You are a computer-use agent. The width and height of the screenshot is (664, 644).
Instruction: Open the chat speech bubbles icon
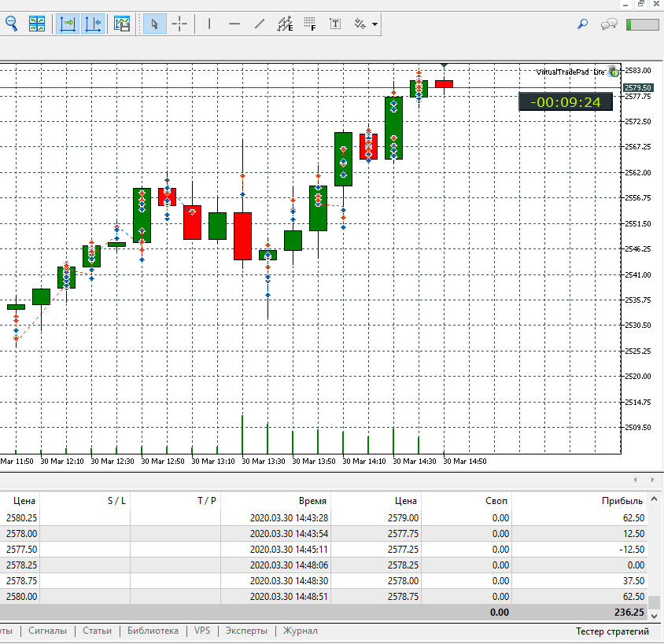click(x=608, y=24)
